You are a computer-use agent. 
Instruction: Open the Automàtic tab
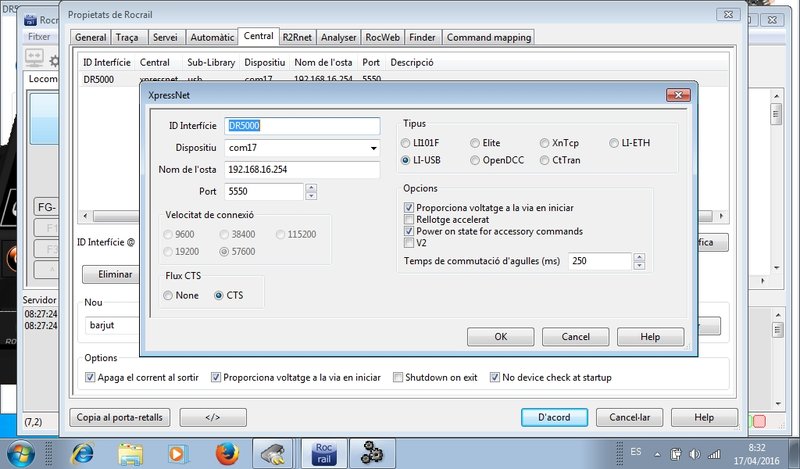(212, 37)
